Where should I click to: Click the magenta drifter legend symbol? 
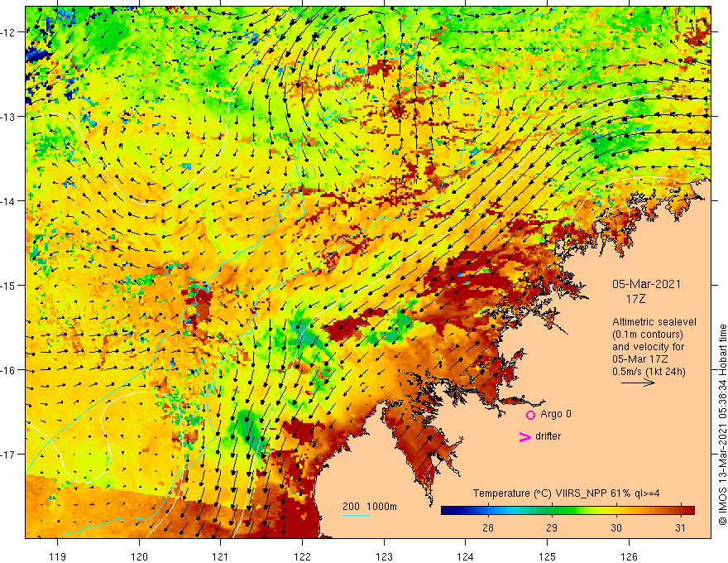pyautogui.click(x=524, y=436)
